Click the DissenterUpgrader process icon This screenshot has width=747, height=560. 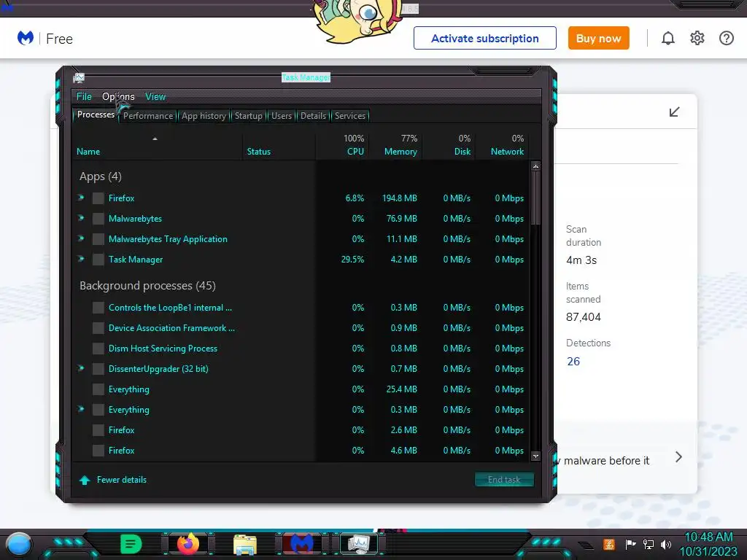(x=98, y=369)
